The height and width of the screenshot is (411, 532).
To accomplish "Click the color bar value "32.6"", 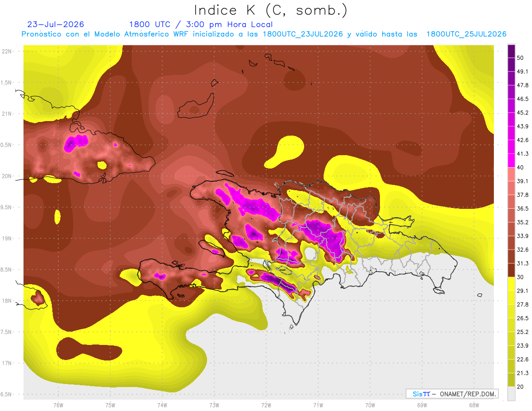I will (x=523, y=250).
